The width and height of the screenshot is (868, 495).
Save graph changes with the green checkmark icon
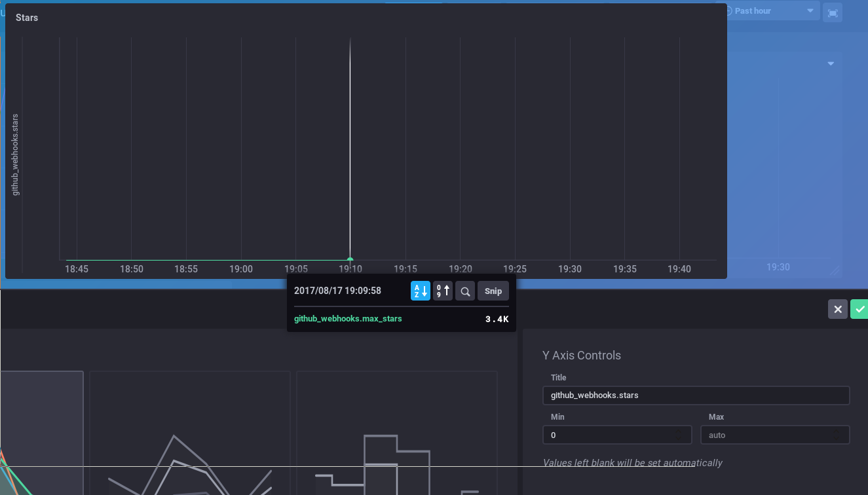tap(859, 309)
